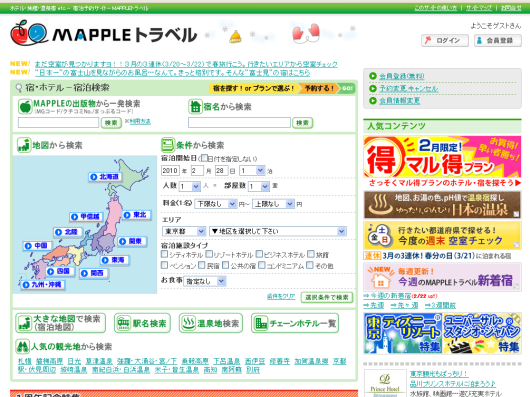Select the 九州・沖縄 map marker
This screenshot has width=530, height=397.
[x=43, y=284]
